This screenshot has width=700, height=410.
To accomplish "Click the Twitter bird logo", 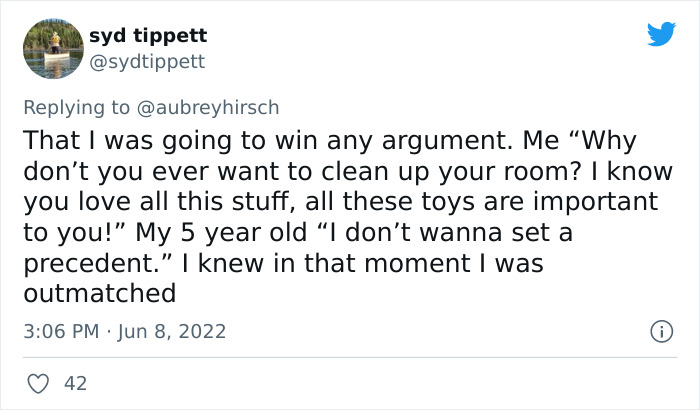I will click(661, 35).
